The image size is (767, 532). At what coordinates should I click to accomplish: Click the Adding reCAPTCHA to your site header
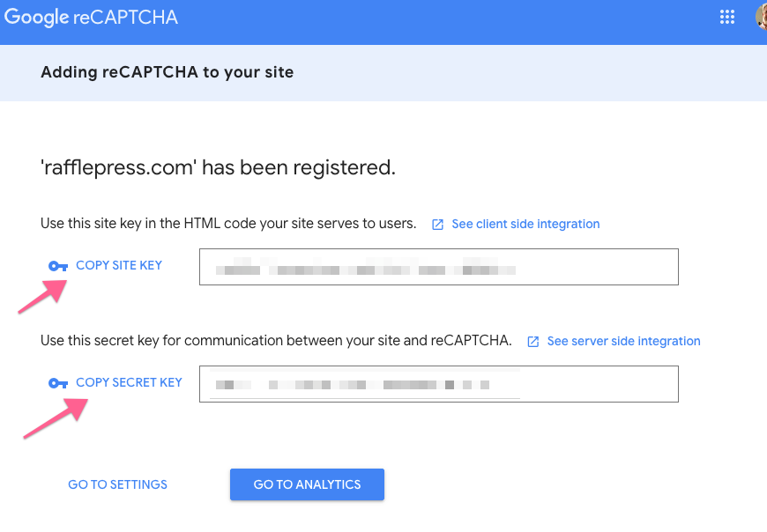coord(167,72)
